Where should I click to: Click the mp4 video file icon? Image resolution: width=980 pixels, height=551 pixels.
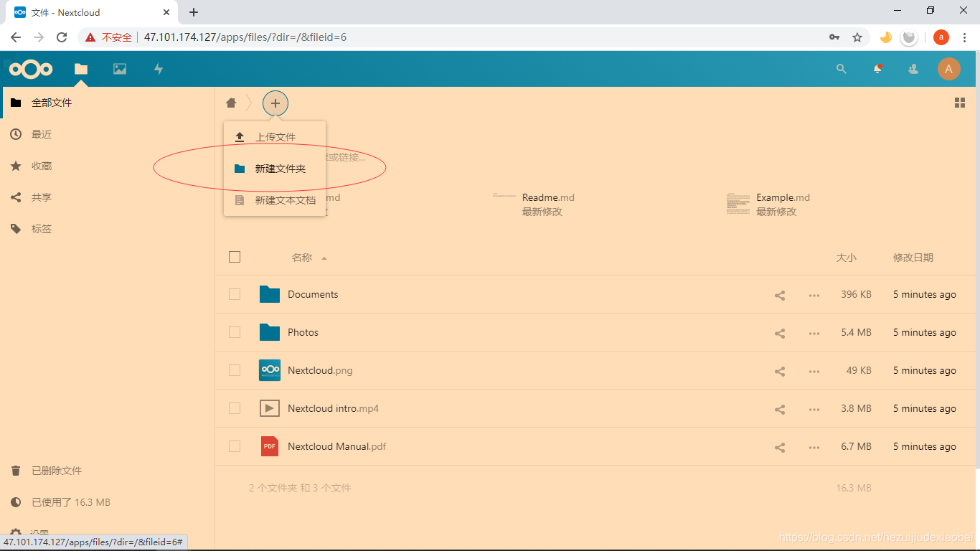click(270, 408)
